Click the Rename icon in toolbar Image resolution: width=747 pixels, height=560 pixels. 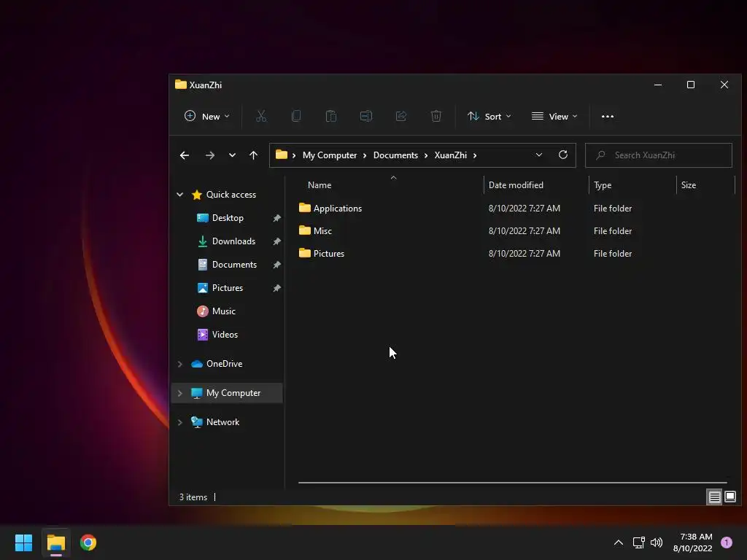pos(366,116)
